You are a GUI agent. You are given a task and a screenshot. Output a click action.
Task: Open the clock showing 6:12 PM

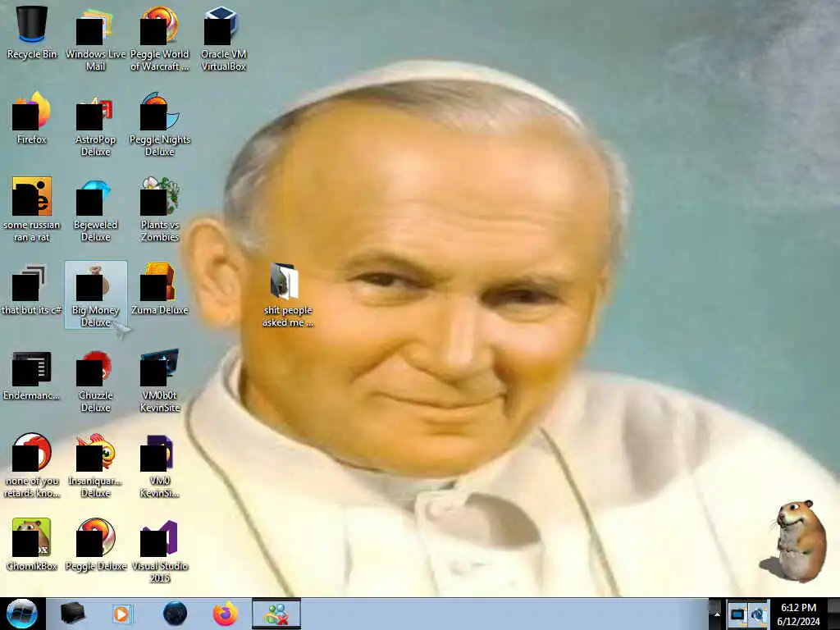(798, 614)
